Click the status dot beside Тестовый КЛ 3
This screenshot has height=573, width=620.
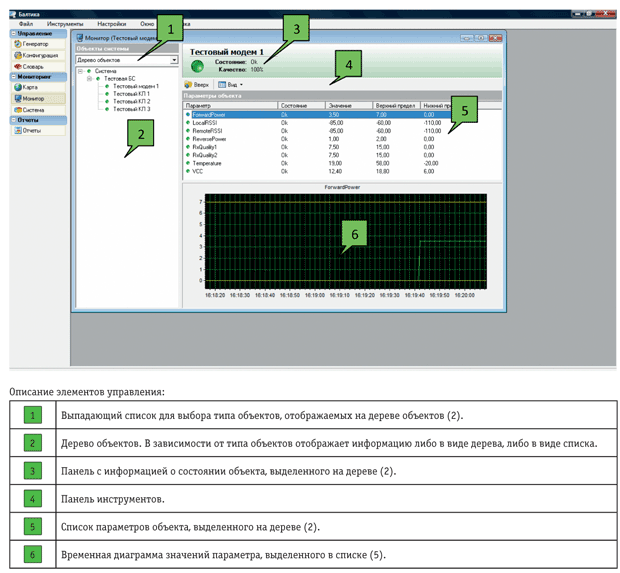tap(107, 109)
